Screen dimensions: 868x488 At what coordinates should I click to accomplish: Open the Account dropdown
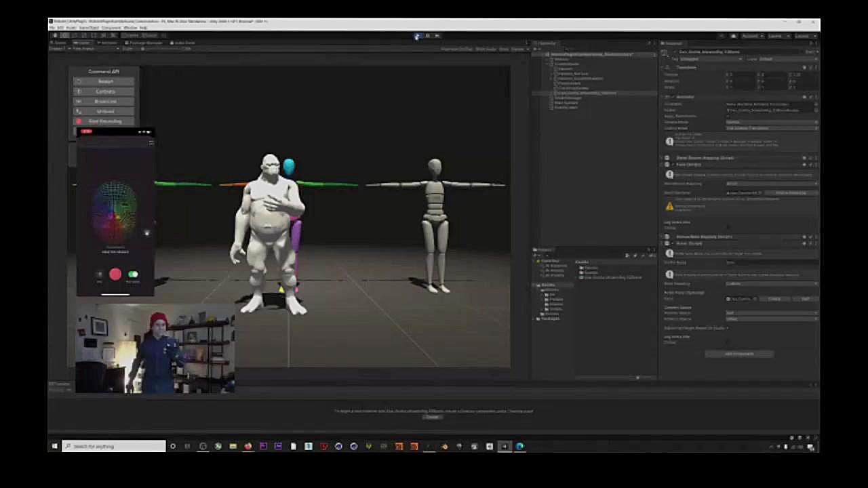coord(751,36)
